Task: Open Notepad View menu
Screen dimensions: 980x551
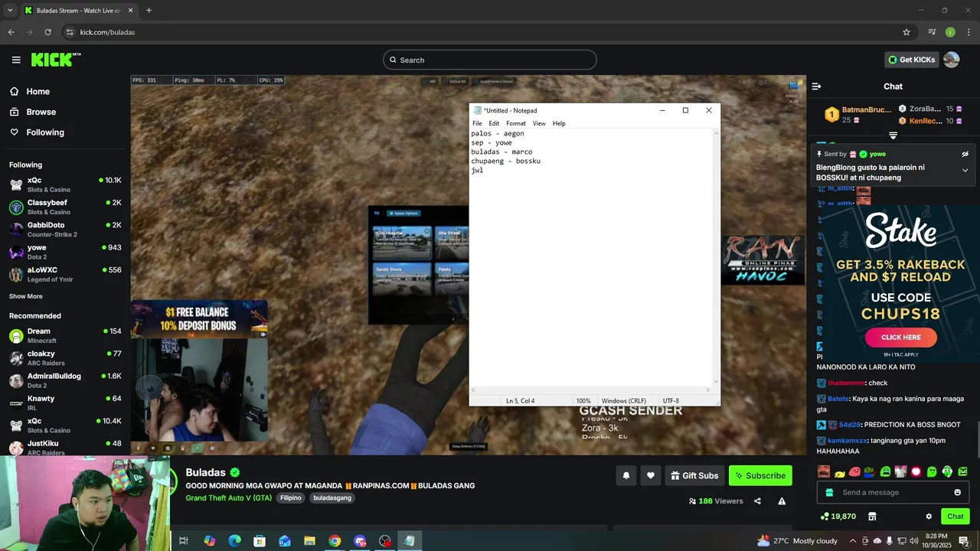Action: pos(539,123)
